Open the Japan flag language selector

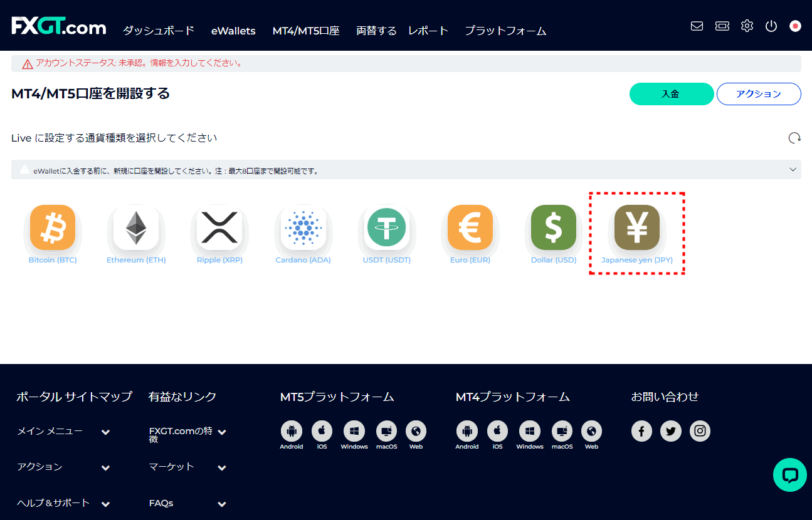[x=795, y=26]
